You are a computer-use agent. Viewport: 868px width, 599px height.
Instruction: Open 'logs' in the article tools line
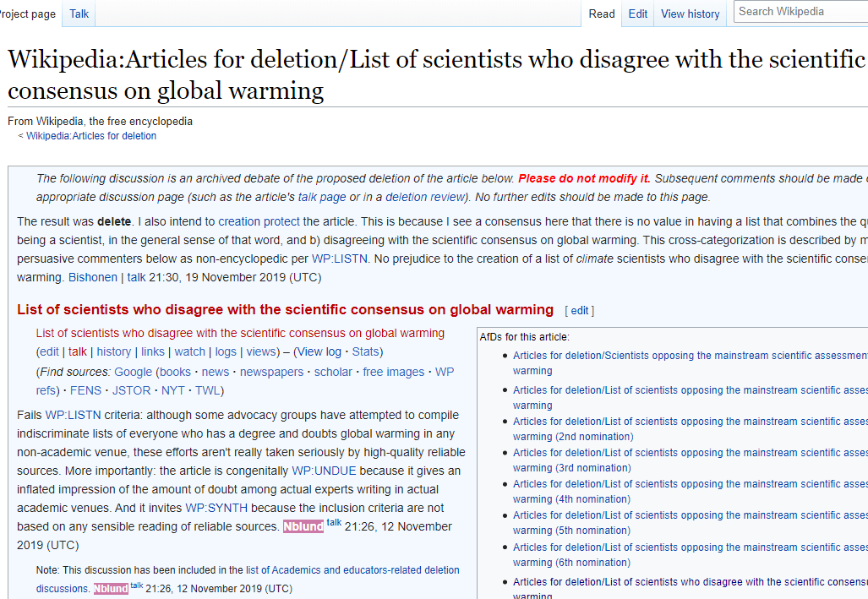(226, 352)
